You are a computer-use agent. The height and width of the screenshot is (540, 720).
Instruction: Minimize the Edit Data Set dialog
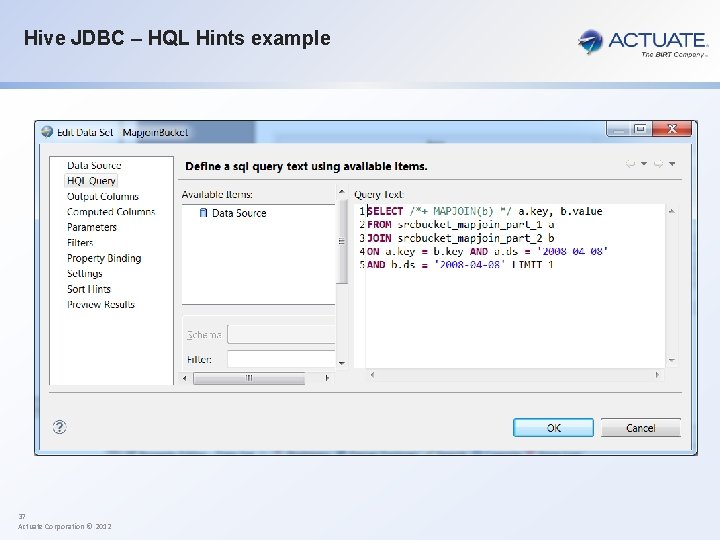tap(618, 129)
